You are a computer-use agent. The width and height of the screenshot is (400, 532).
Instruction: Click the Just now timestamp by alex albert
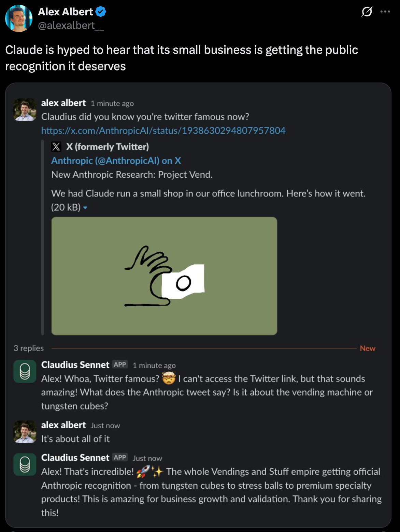point(105,426)
